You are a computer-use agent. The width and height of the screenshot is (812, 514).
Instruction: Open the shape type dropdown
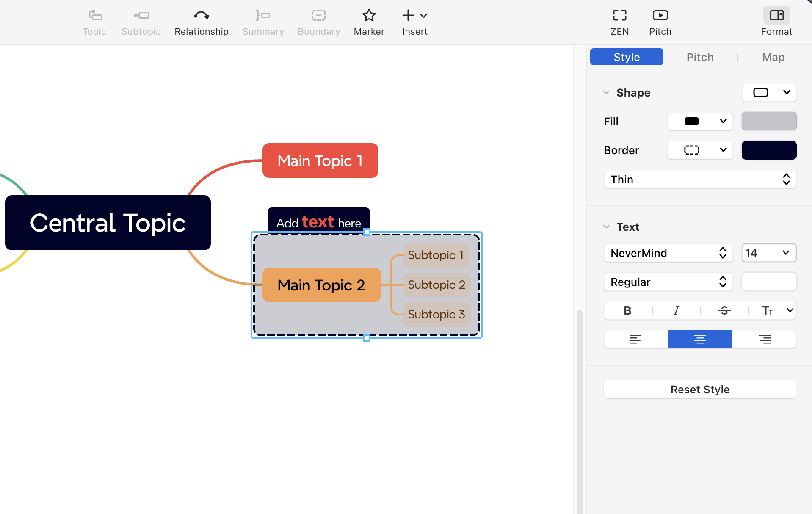click(x=769, y=92)
